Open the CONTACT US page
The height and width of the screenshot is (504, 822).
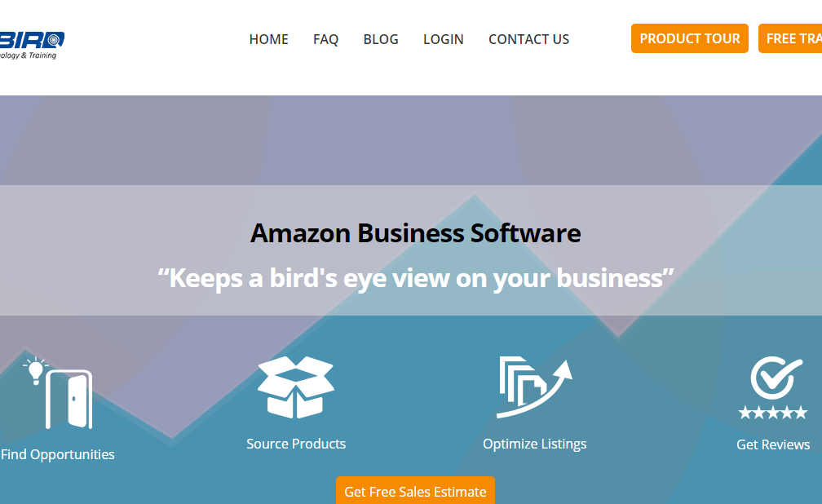coord(528,39)
